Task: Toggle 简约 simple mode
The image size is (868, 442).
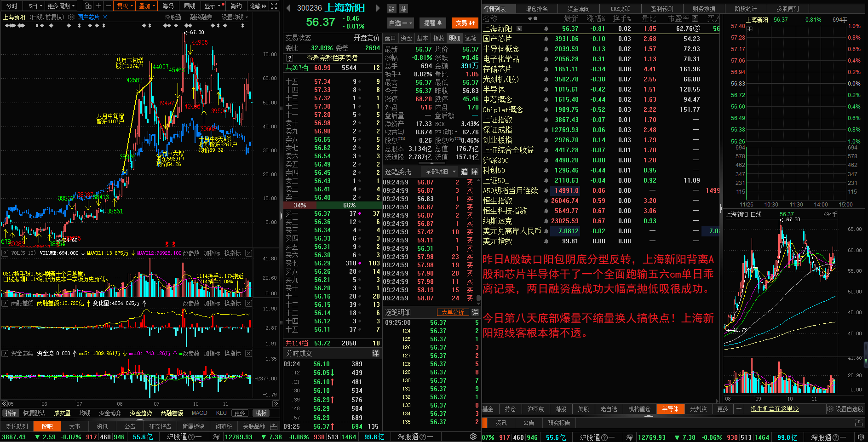Action: click(236, 6)
